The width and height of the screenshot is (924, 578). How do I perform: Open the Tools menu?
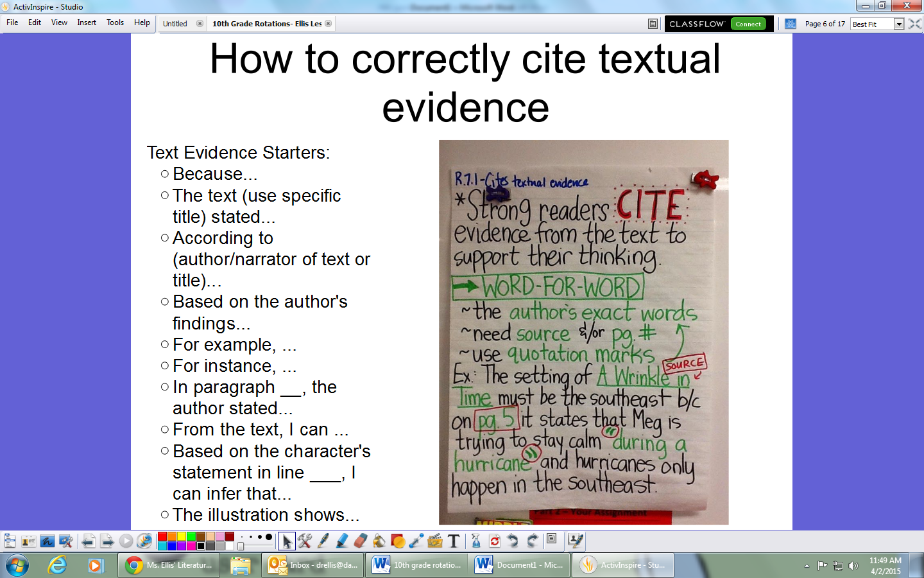[x=115, y=22]
